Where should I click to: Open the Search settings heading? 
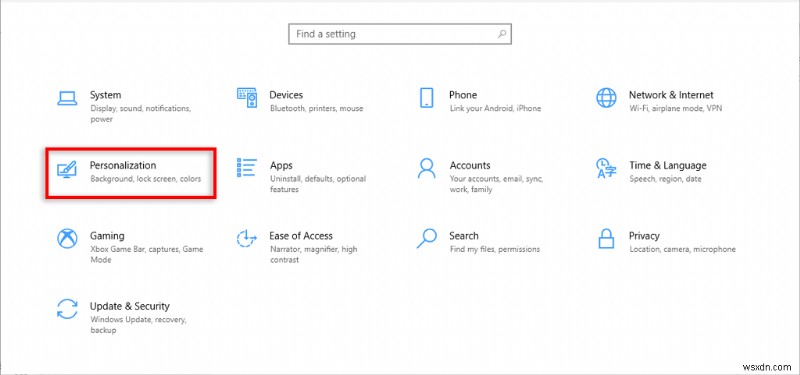point(464,236)
